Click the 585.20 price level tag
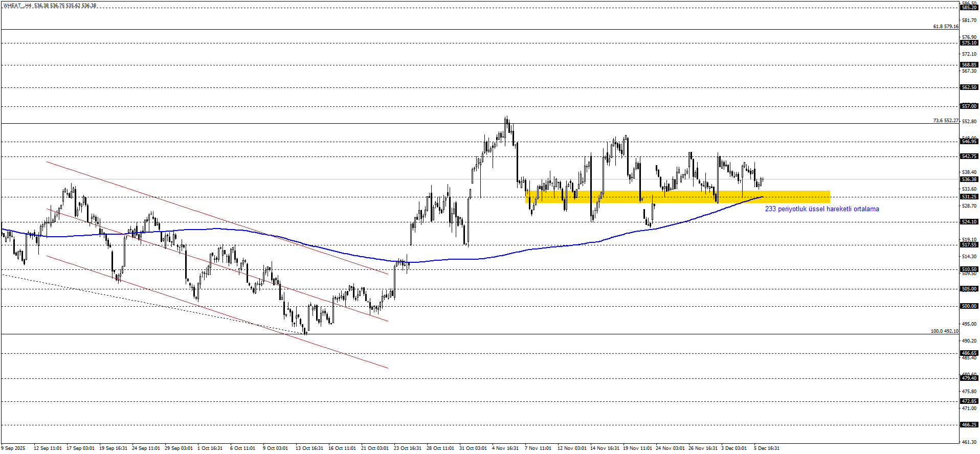980x454 pixels. pos(969,8)
